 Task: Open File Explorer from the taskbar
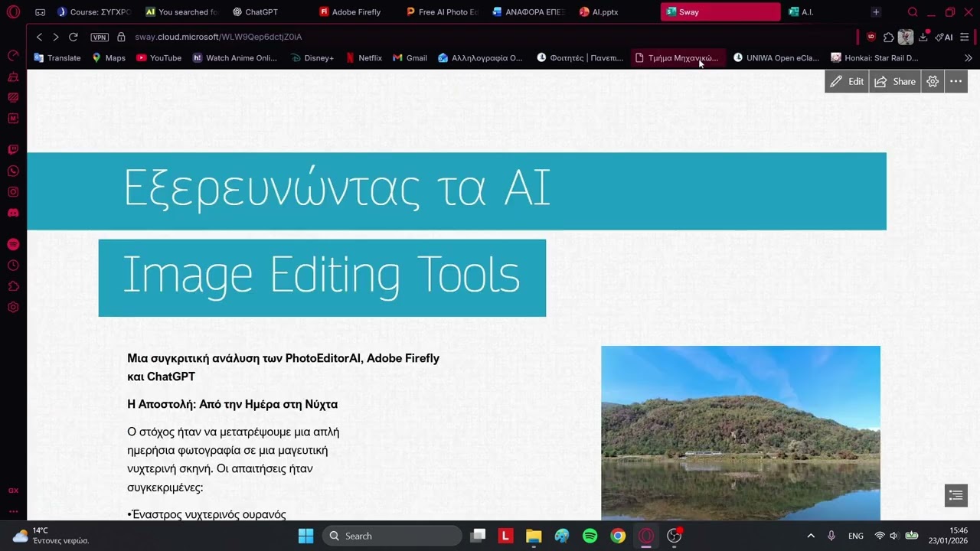click(534, 536)
